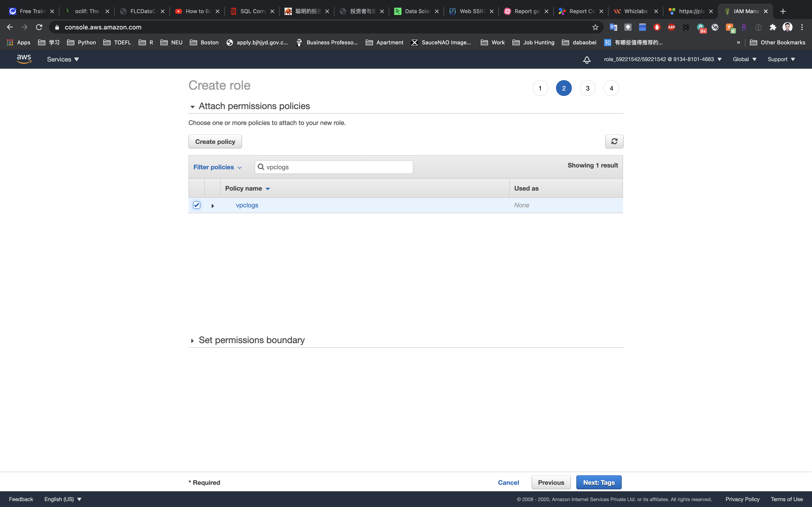The image size is (812, 507).
Task: Open the vpclogs policy link
Action: 247,205
